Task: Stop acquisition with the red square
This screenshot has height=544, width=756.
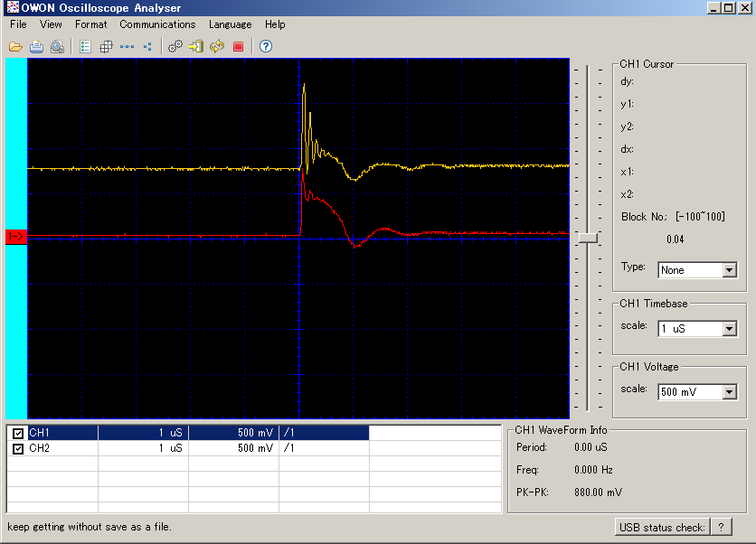Action: tap(238, 47)
